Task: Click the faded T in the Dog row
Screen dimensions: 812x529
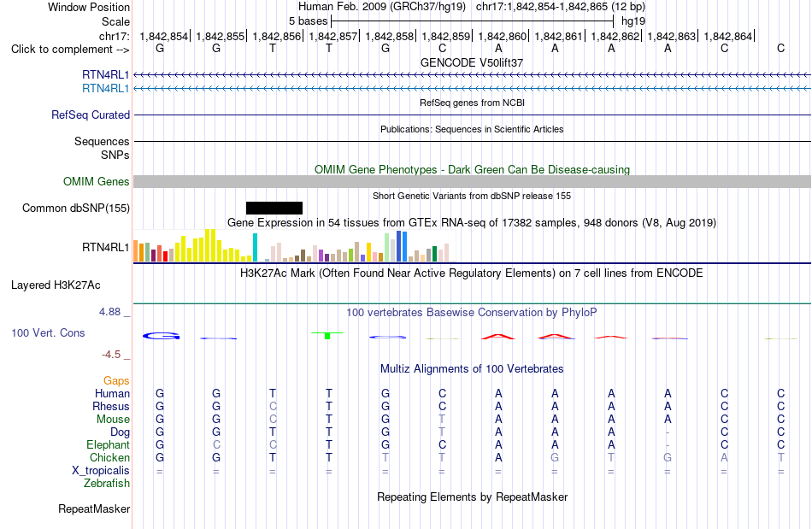Action: (x=442, y=432)
